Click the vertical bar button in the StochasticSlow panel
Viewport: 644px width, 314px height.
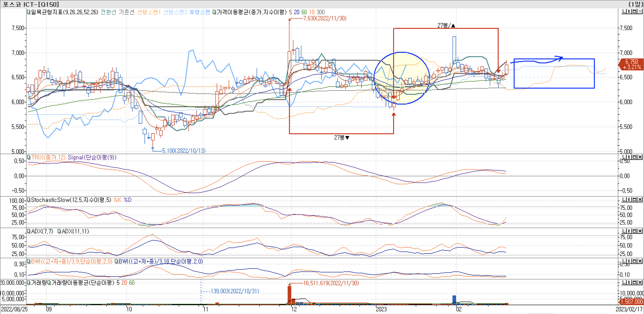click(629, 199)
